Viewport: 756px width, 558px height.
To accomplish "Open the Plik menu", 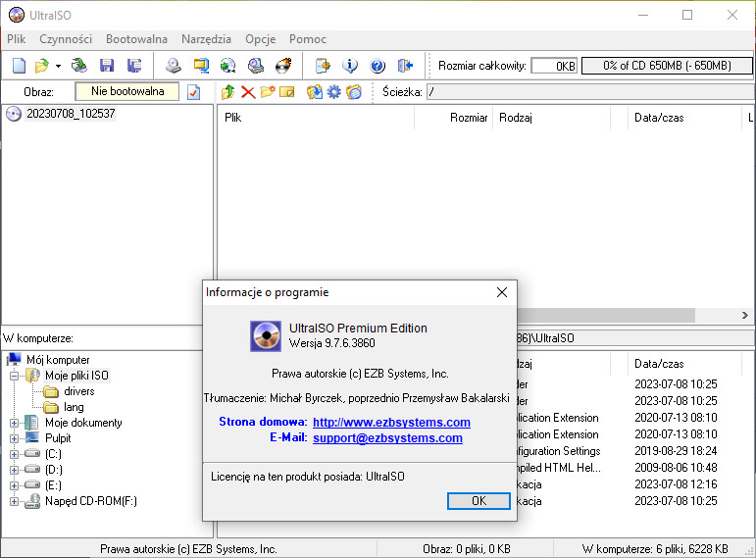I will coord(16,39).
